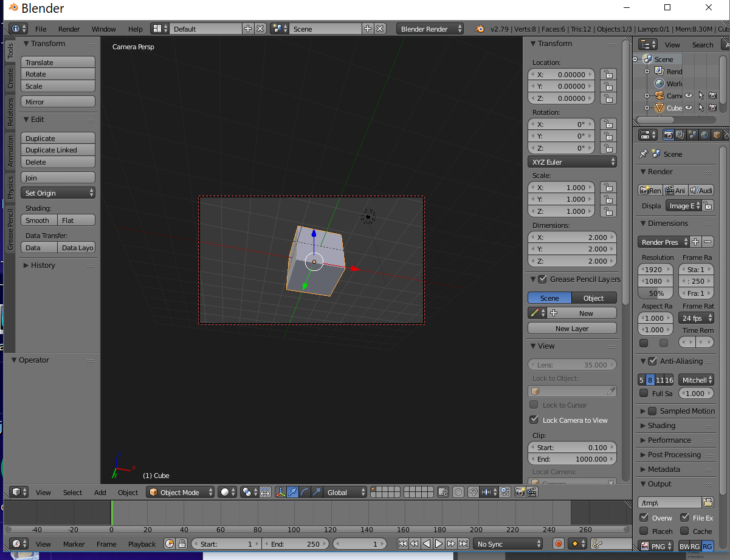Click the Mirror button
The height and width of the screenshot is (560, 730).
tap(58, 101)
